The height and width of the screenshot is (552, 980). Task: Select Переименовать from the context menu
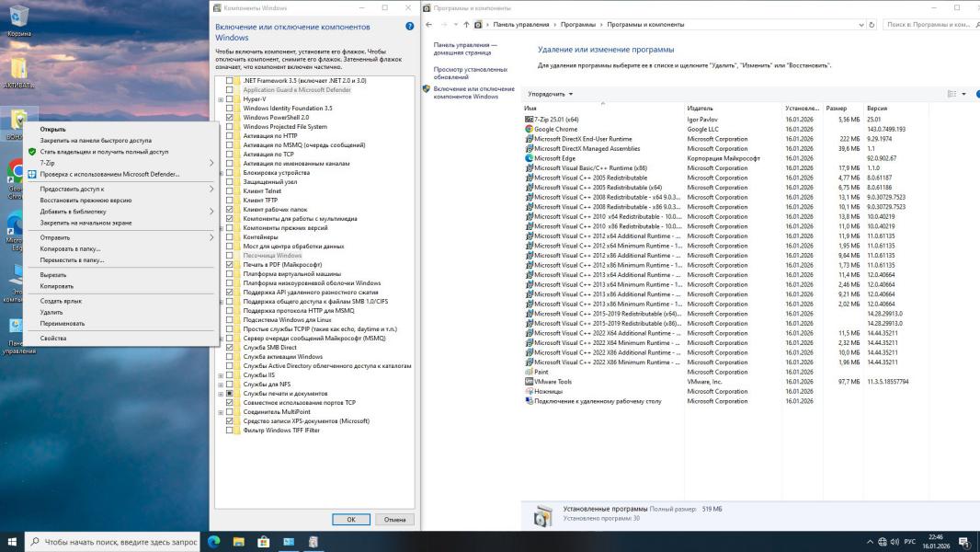coord(63,323)
